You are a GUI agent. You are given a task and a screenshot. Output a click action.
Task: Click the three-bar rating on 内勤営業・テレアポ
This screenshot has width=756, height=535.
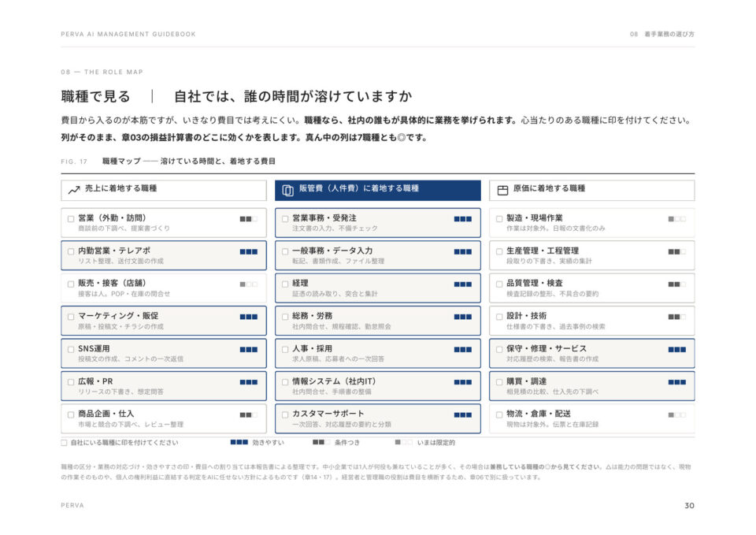[249, 251]
